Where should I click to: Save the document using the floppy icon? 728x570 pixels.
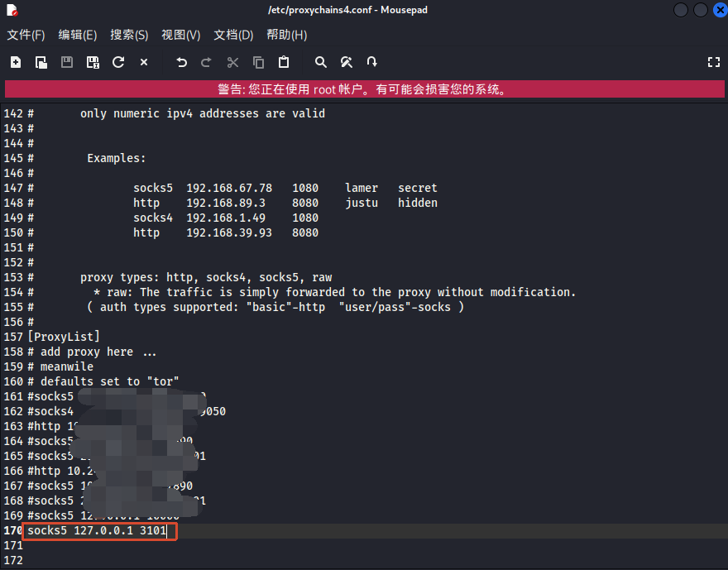tap(67, 62)
